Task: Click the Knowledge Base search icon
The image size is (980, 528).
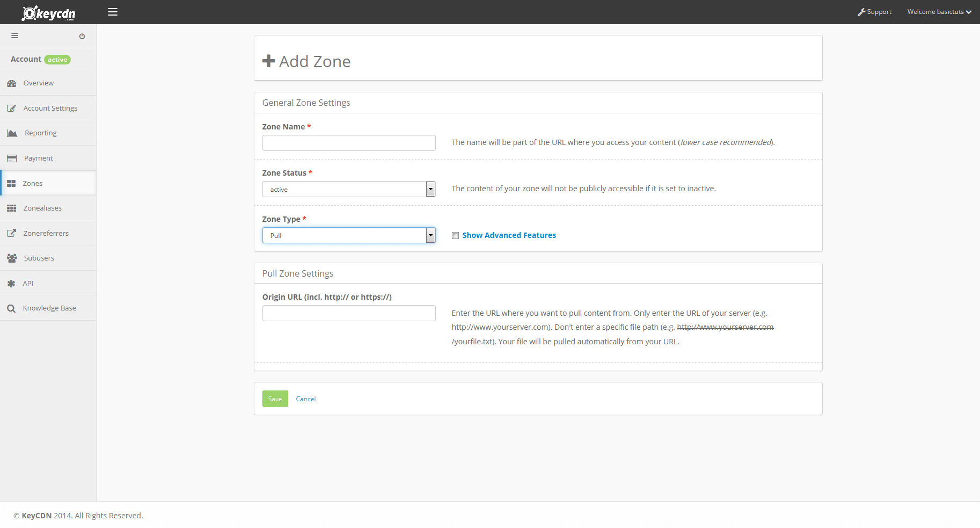Action: tap(11, 308)
